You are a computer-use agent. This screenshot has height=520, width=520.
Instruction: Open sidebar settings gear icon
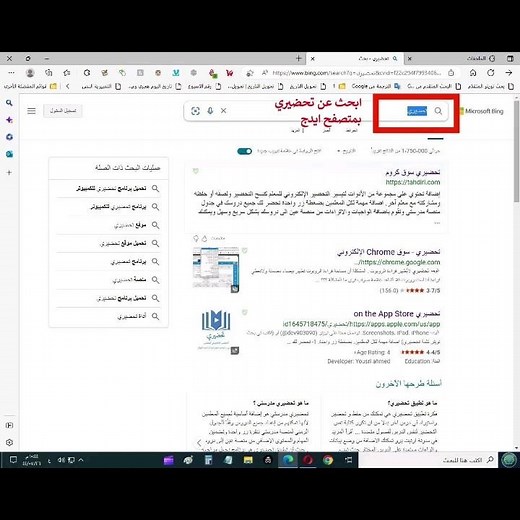coord(9,443)
